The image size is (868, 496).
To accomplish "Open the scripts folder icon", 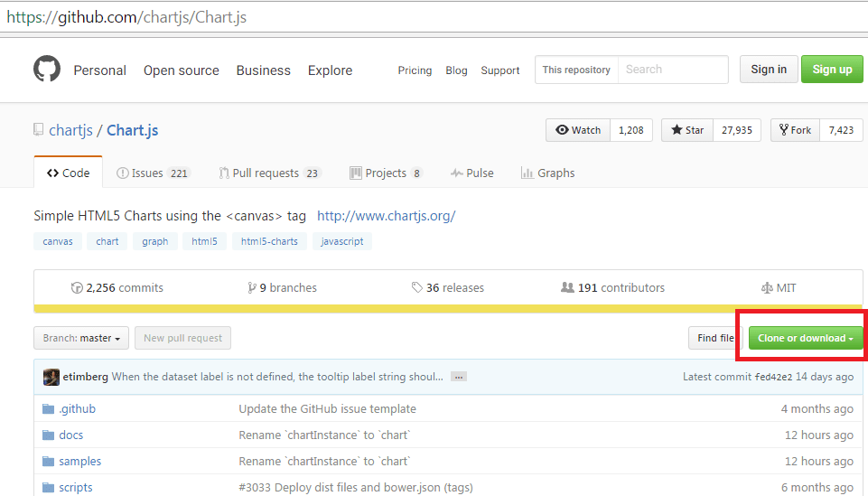I will (x=49, y=488).
